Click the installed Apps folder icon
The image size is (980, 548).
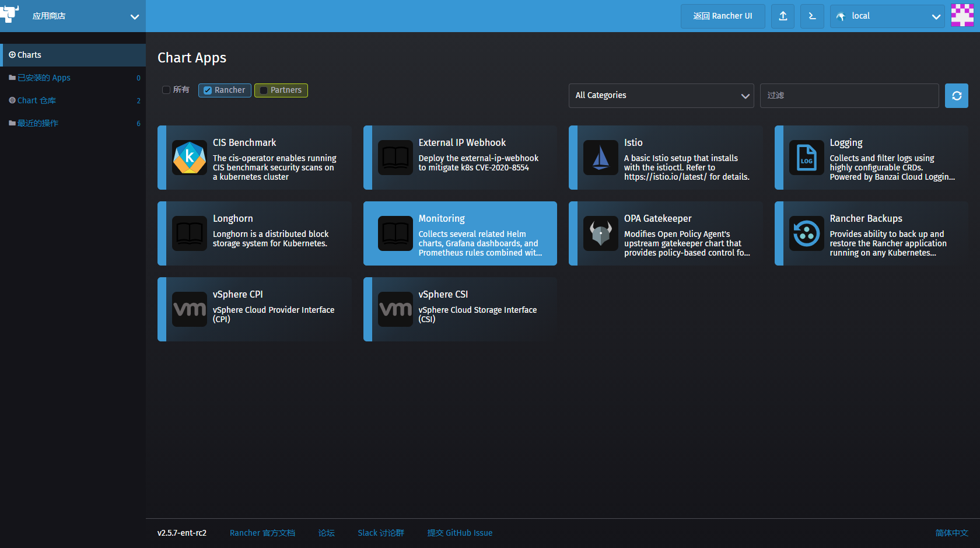pos(12,78)
